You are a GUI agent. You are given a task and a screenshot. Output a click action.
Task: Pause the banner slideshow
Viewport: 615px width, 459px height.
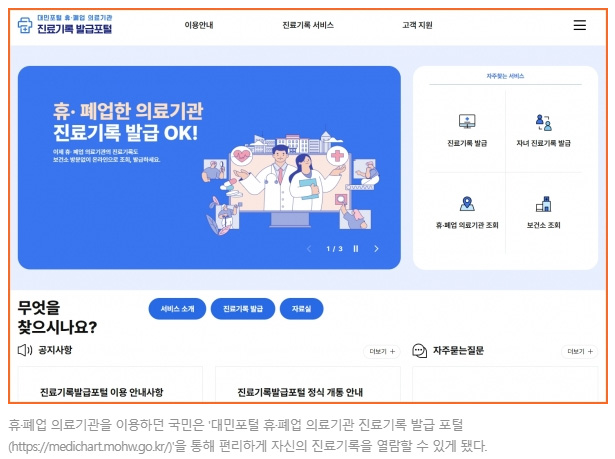tap(356, 249)
